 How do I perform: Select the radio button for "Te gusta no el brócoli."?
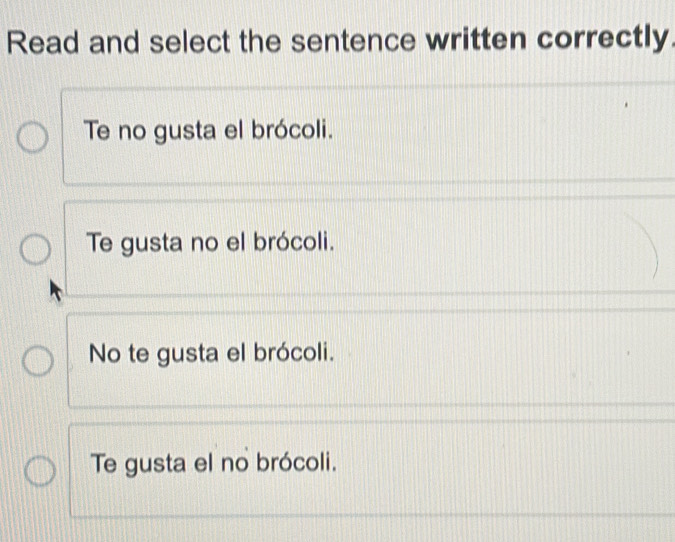tap(35, 247)
